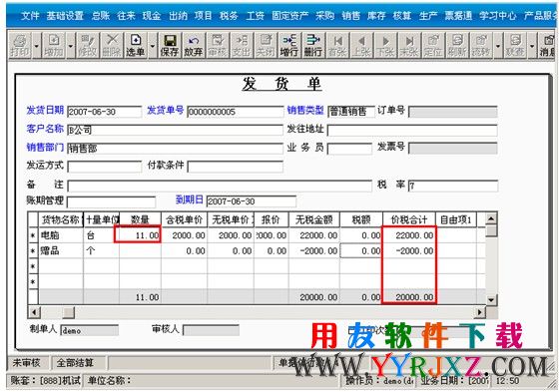This screenshot has height=392, width=559.
Task: Click the 删行 (Delete row) icon
Action: pos(312,45)
